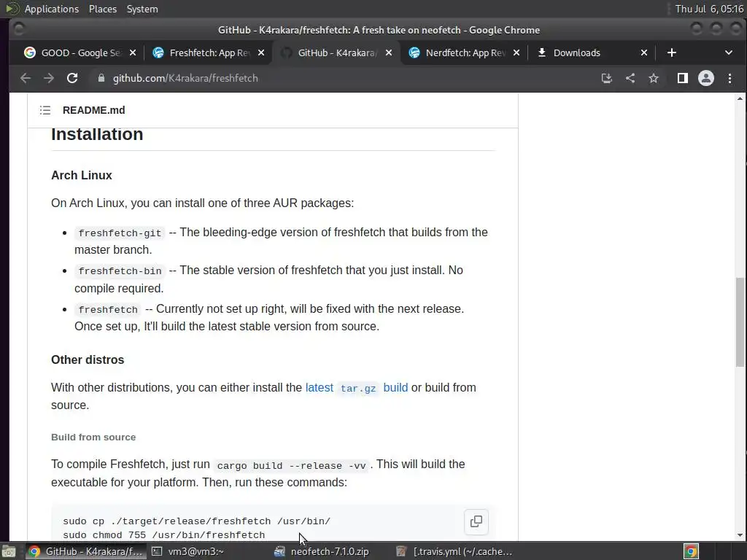Click the page vertical scrollbar thumb
This screenshot has height=560, width=747.
tap(740, 322)
